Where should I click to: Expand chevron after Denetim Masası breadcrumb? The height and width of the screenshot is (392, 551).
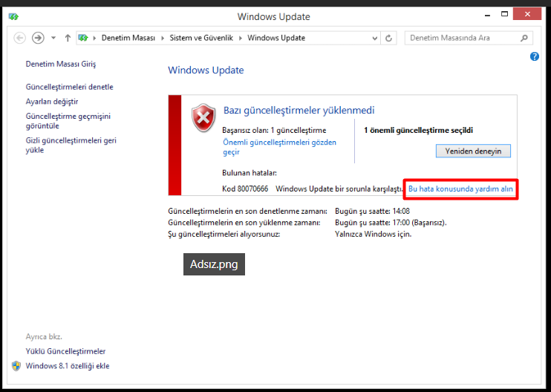tap(163, 38)
